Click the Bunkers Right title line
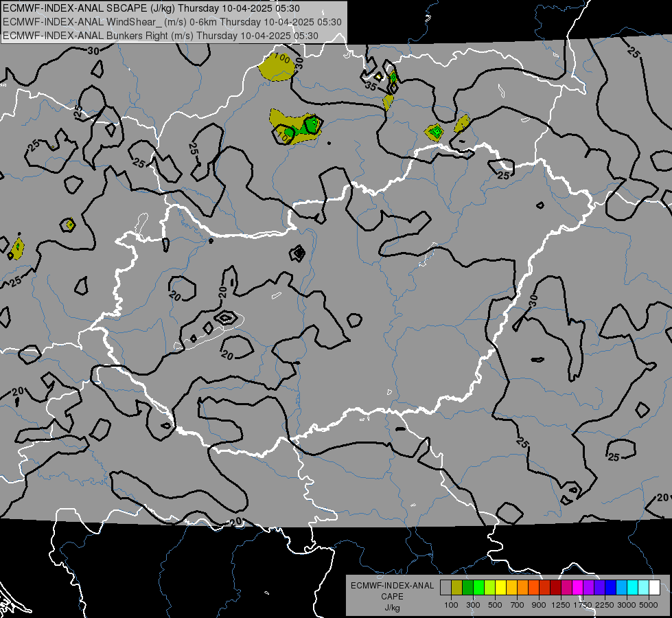The height and width of the screenshot is (618, 672). 161,36
